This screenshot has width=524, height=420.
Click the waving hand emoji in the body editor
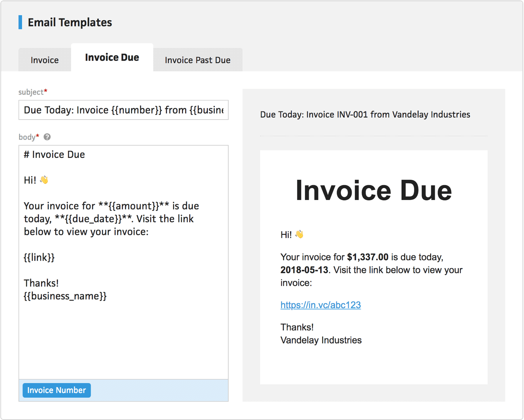[43, 179]
